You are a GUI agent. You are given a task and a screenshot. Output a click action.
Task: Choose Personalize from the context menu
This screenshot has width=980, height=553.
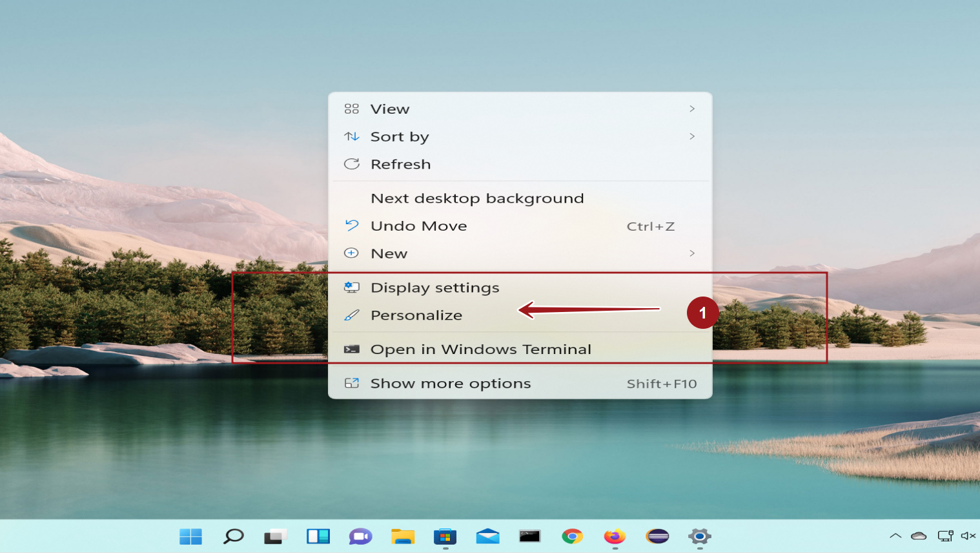416,315
